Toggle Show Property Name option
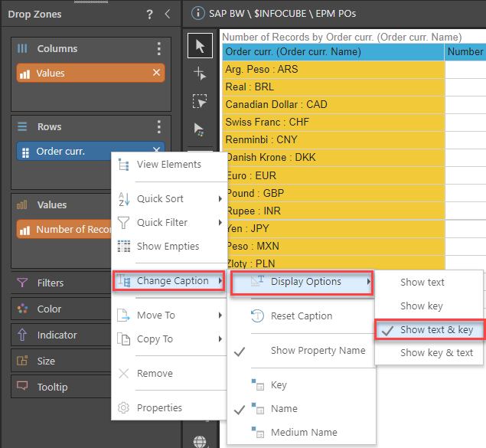The height and width of the screenshot is (448, 486). [x=318, y=351]
